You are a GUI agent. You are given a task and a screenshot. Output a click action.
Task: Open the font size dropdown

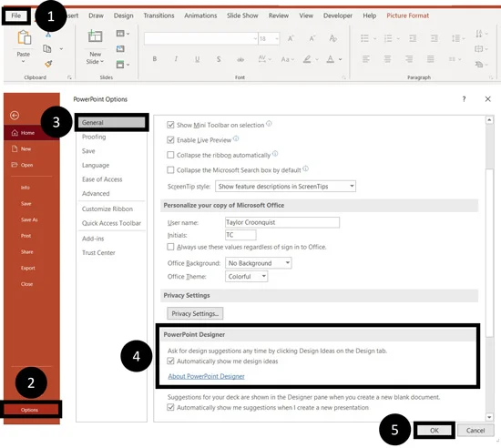click(277, 38)
